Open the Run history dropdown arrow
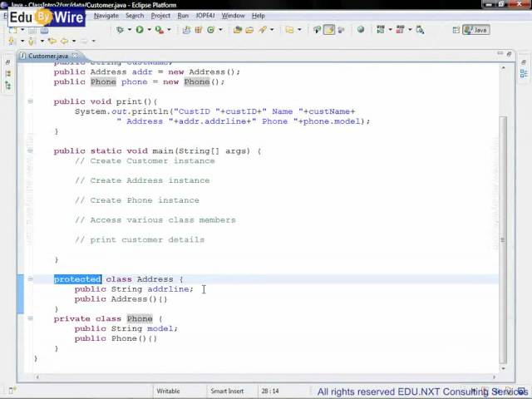Viewport: 532px width, 399px height. tap(149, 30)
